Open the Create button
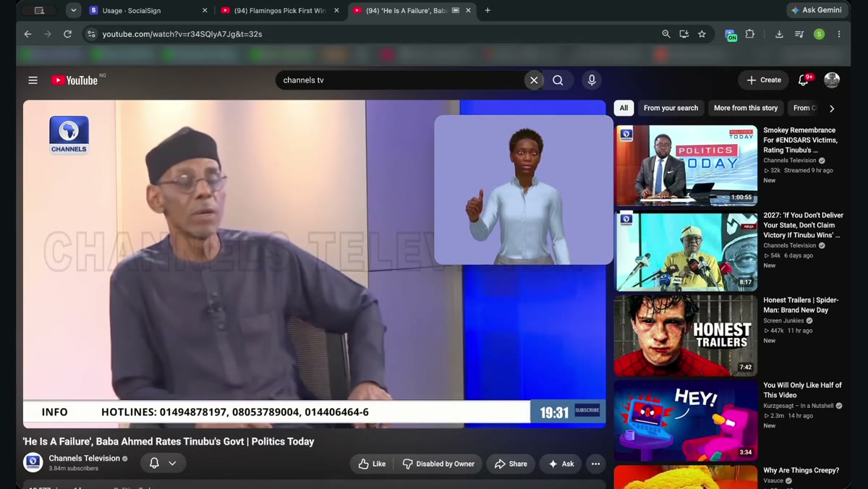 tap(764, 80)
